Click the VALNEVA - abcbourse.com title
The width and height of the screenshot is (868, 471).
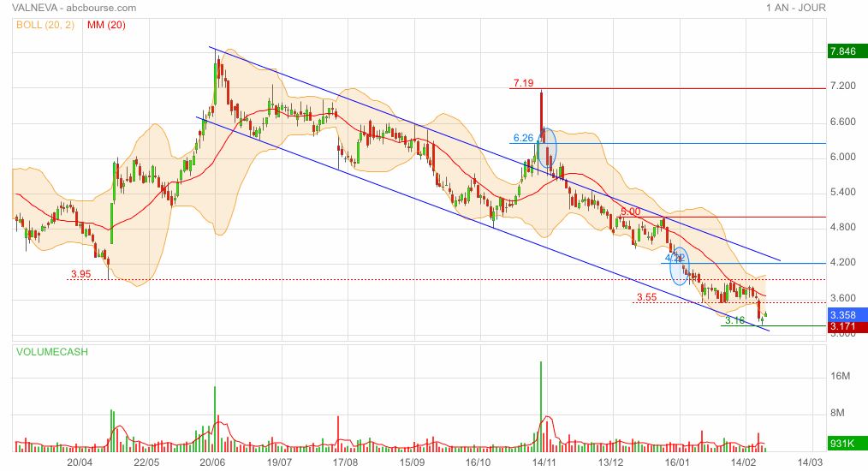(74, 8)
